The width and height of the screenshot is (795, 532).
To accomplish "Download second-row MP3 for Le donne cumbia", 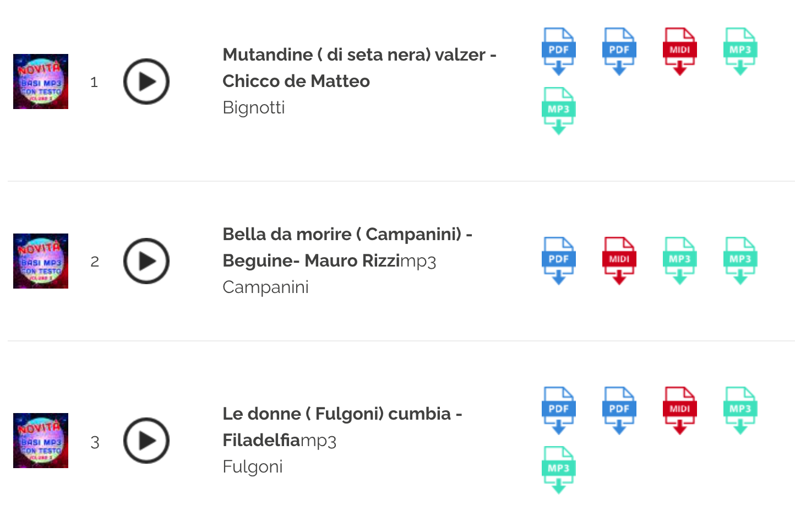I will pos(558,470).
